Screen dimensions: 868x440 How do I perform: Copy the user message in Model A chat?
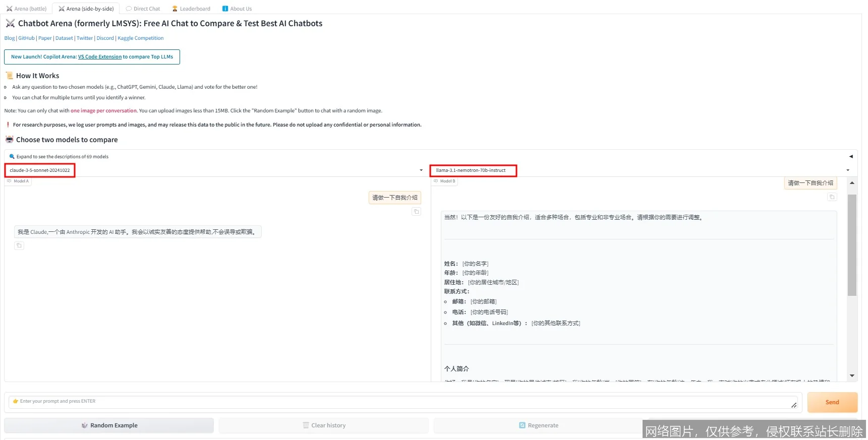(417, 212)
